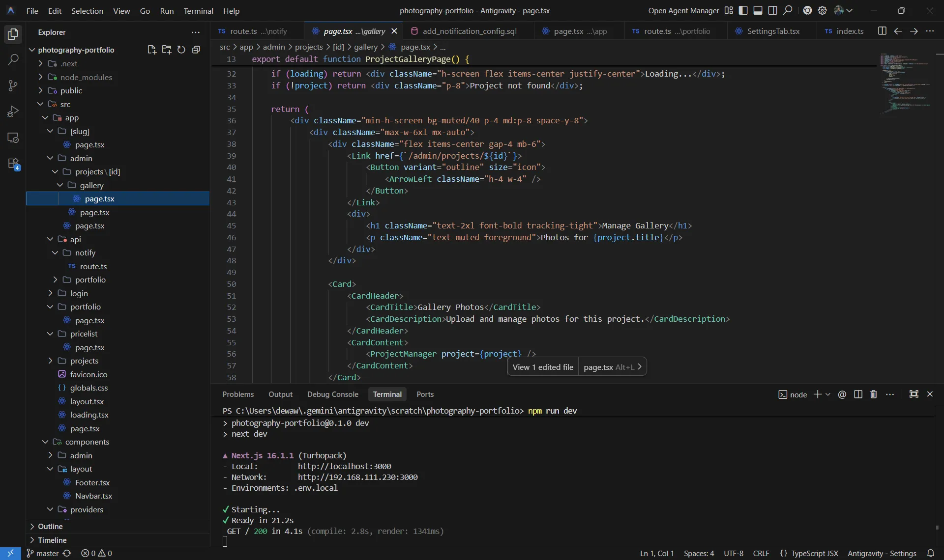Kill terminal with trash icon
Image resolution: width=944 pixels, height=560 pixels.
click(874, 394)
